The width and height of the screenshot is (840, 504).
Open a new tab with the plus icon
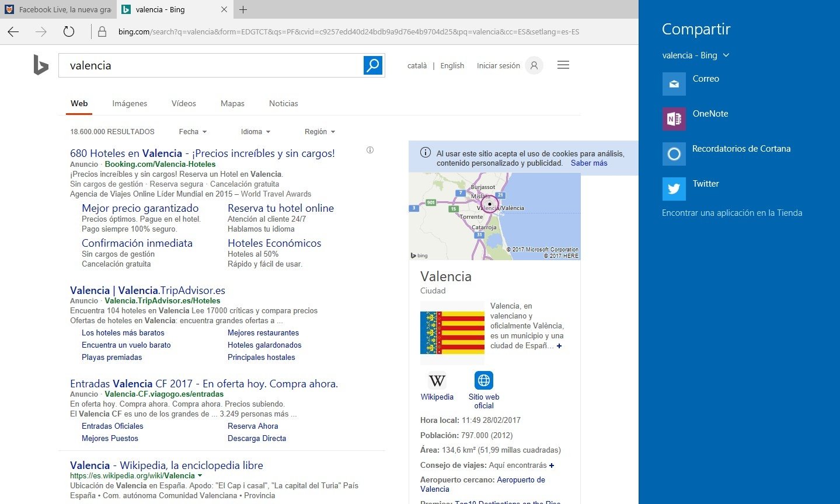click(x=243, y=9)
